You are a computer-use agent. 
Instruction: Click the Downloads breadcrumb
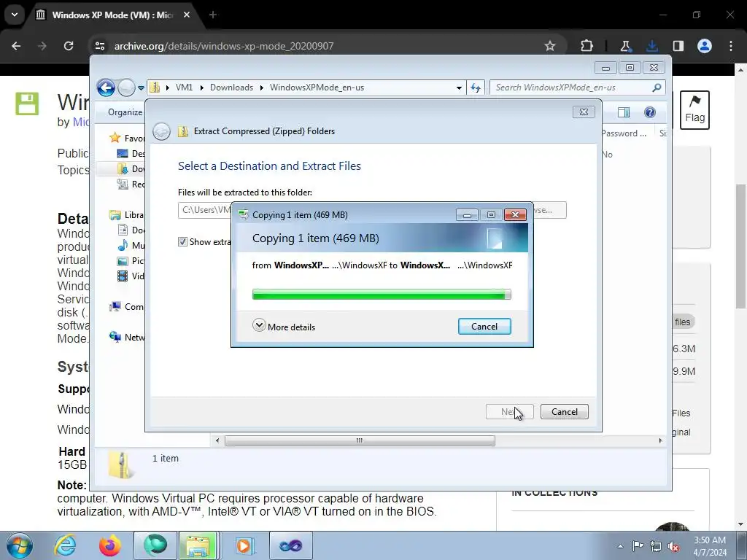tap(231, 87)
